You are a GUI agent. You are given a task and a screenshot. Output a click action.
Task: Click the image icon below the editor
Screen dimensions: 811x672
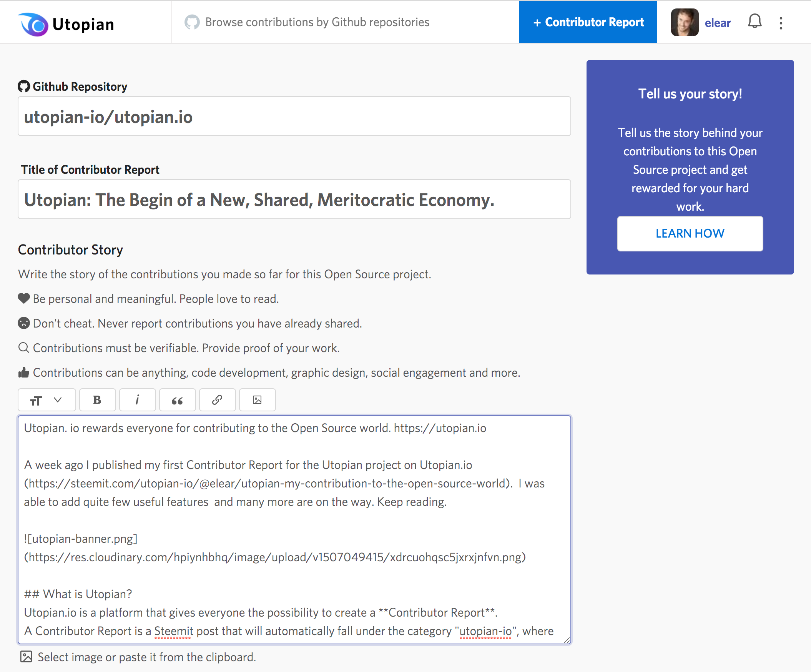click(x=26, y=657)
